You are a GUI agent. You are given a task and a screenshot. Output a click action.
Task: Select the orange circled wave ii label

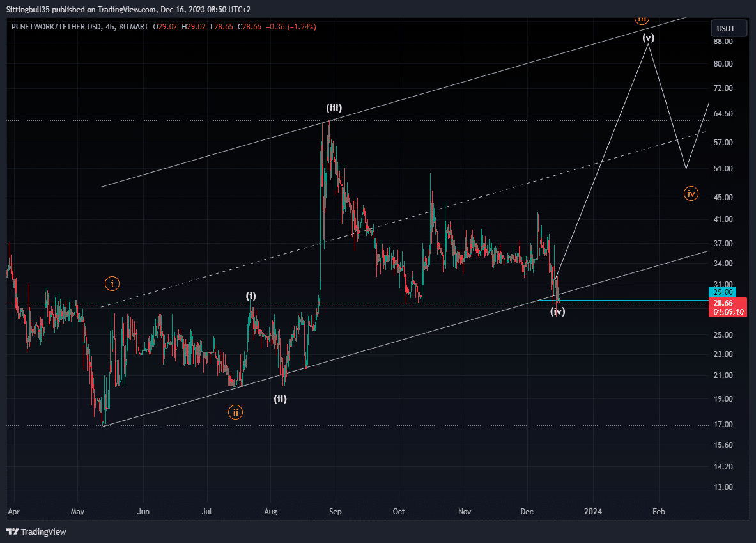pyautogui.click(x=236, y=412)
